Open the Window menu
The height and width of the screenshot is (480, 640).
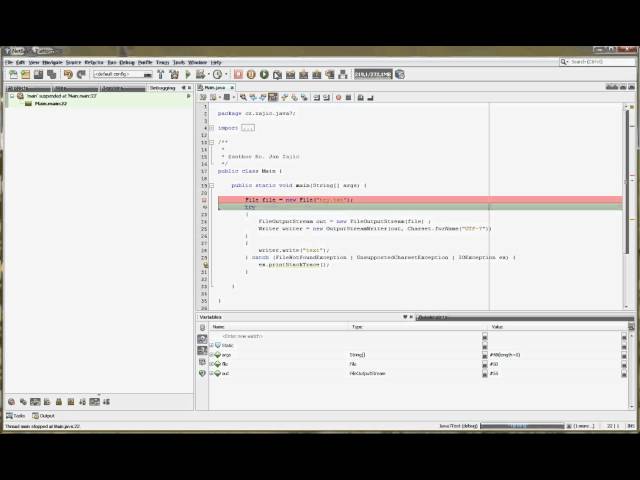[197, 62]
